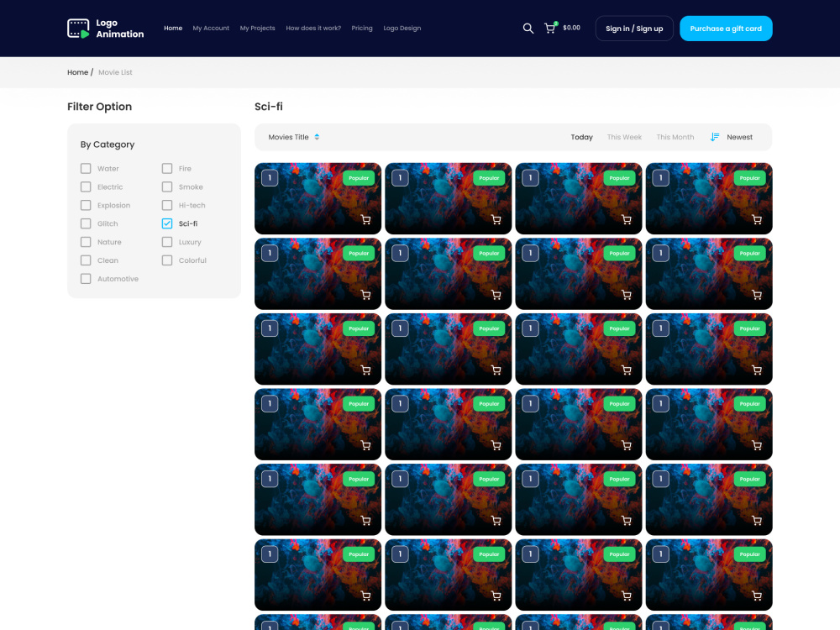Click the Sign in / Sign up button
The height and width of the screenshot is (630, 840).
point(634,29)
